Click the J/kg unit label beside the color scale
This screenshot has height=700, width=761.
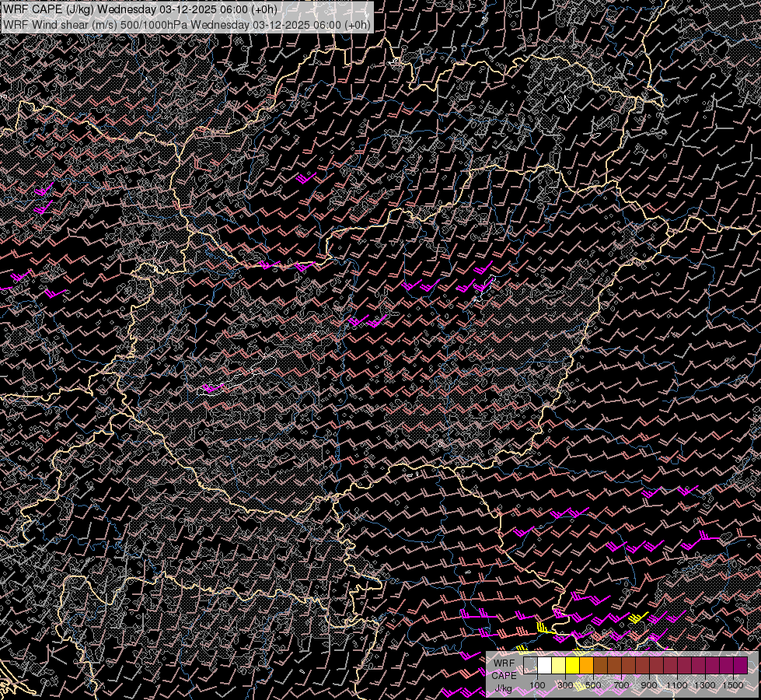click(x=503, y=688)
